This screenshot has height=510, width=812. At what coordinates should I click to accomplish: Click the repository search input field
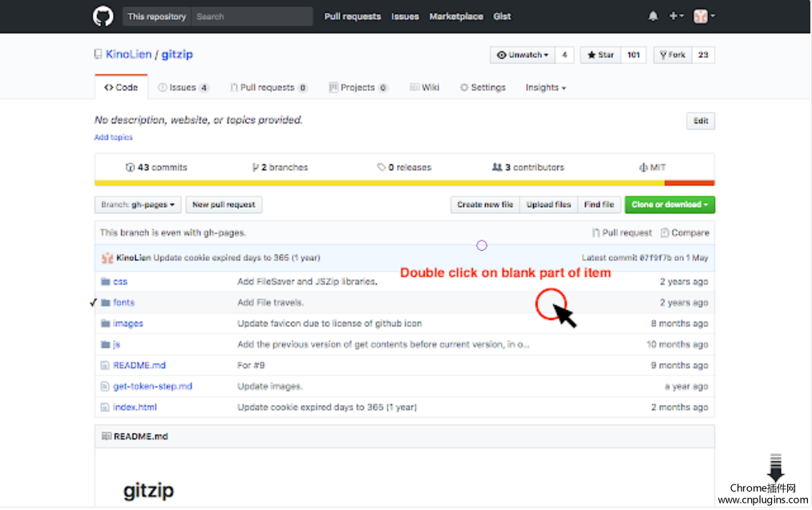click(x=252, y=16)
